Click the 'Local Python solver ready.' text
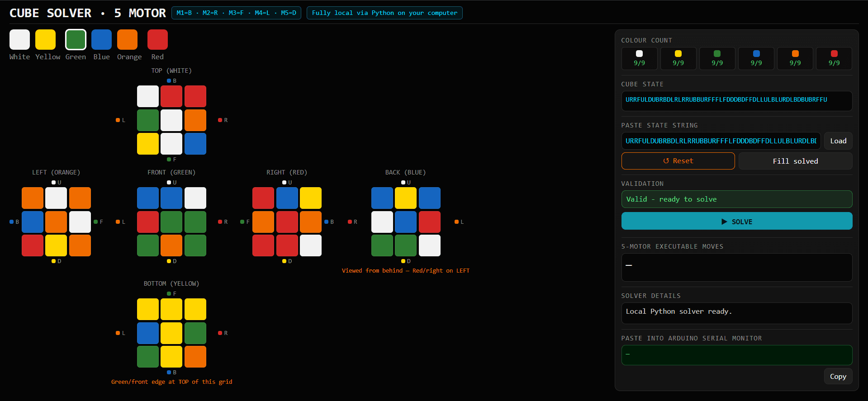868x401 pixels. [678, 311]
